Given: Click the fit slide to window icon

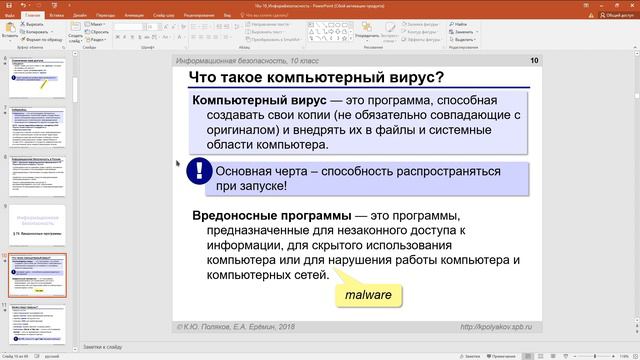Looking at the screenshot, I should [x=636, y=356].
